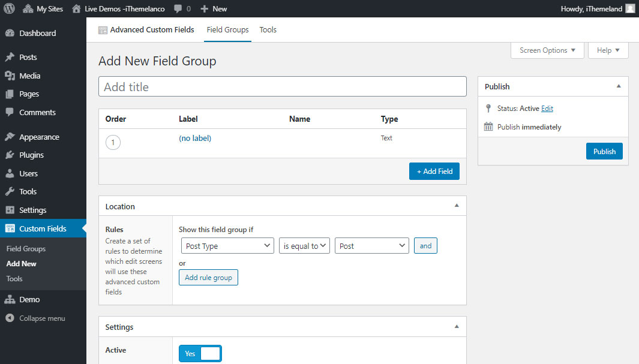Click the user avatar next to Howdy
Viewport: 639px width, 364px height.
pyautogui.click(x=630, y=8)
